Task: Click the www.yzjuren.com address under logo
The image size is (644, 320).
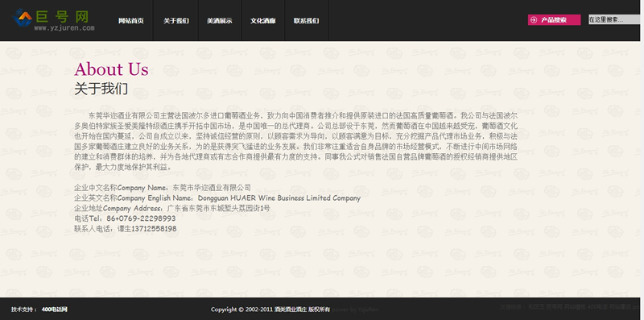Action: pos(64,28)
